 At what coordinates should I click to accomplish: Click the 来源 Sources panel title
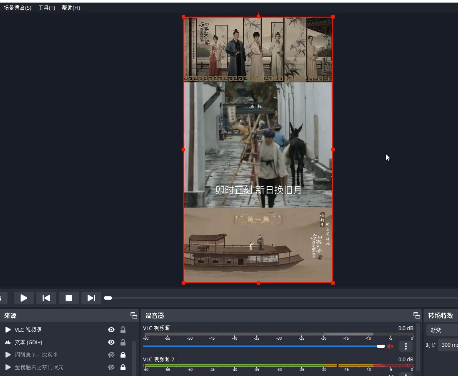click(10, 315)
